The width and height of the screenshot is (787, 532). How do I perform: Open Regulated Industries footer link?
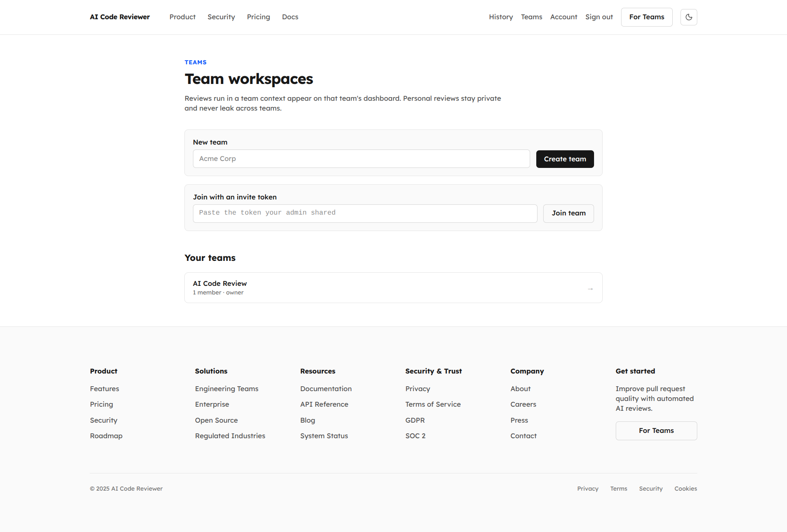[230, 436]
